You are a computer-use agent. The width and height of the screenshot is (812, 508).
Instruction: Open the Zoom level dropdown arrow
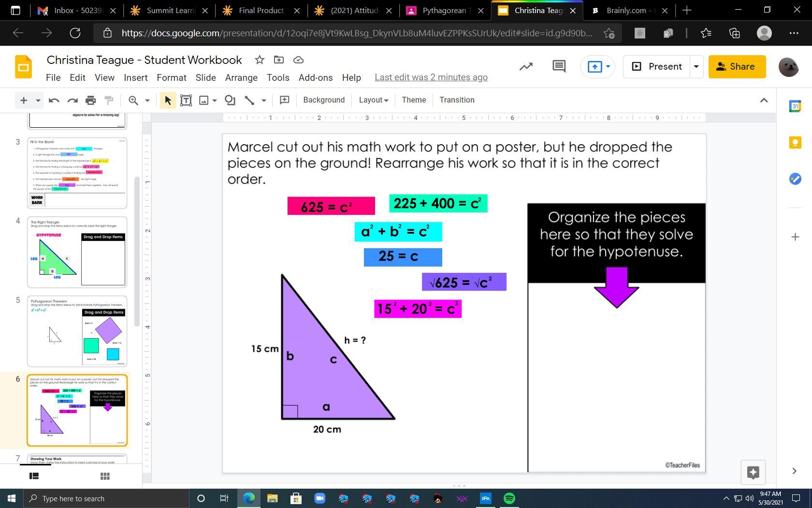click(x=147, y=100)
